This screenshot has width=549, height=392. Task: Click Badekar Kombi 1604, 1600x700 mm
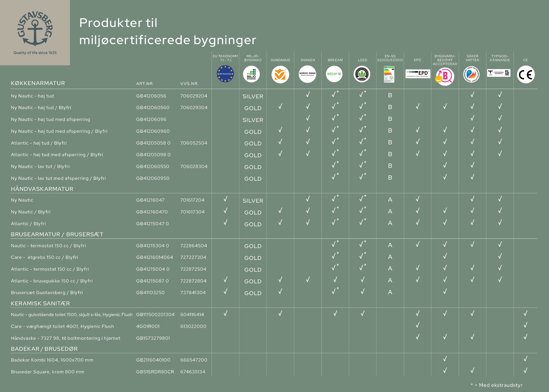pos(52,360)
